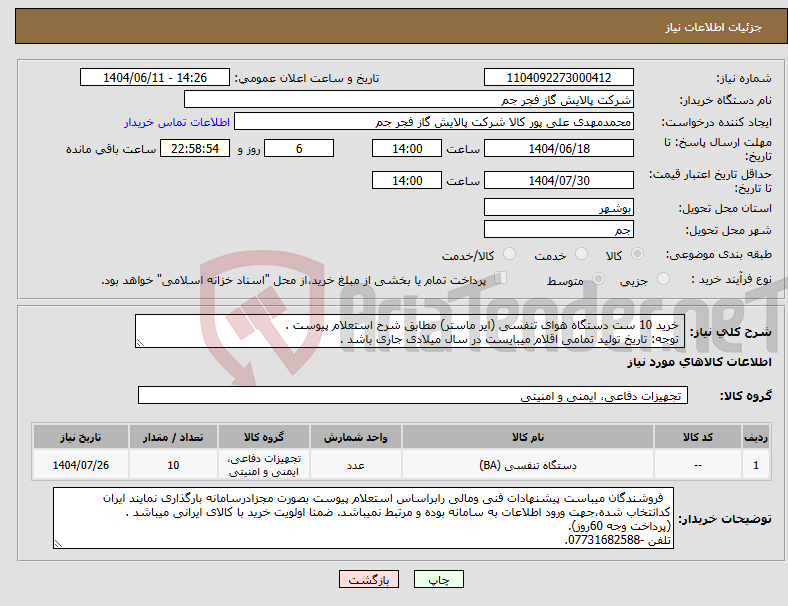
Task: Select the خدمت radio button
Action: click(581, 254)
